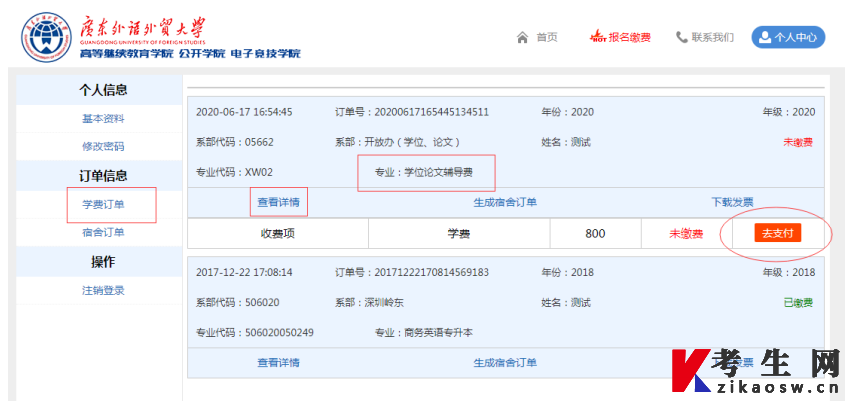Click order number 20200617165445134511

coord(430,112)
